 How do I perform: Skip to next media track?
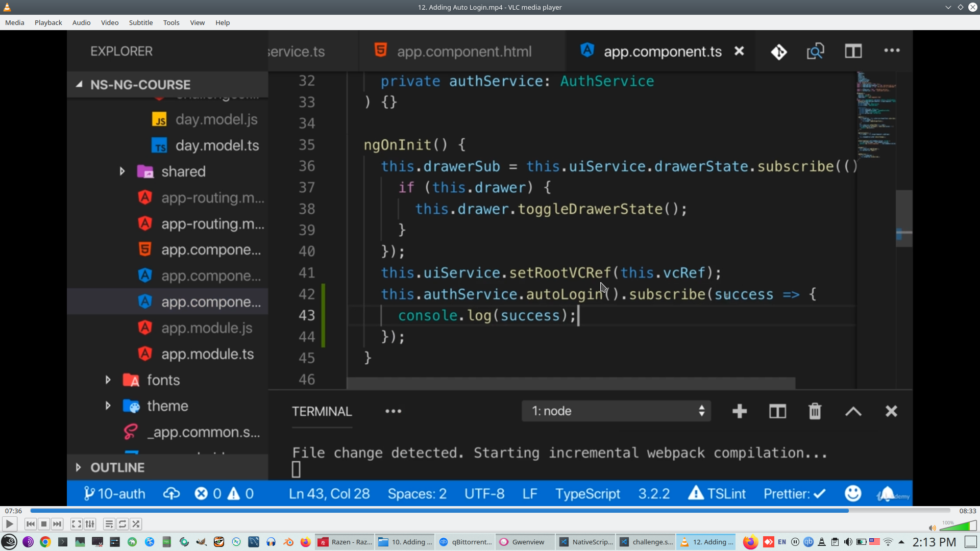[x=57, y=524]
